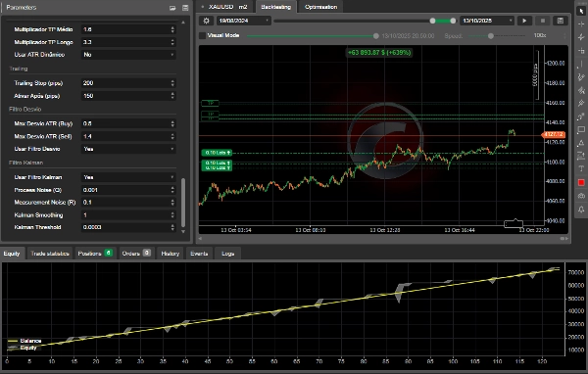The height and width of the screenshot is (374, 588).
Task: Open the Events tab
Action: point(199,254)
